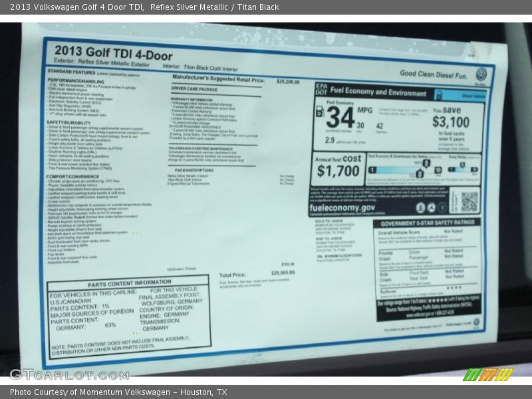Click the QR code on the fuel label

pos(469,201)
